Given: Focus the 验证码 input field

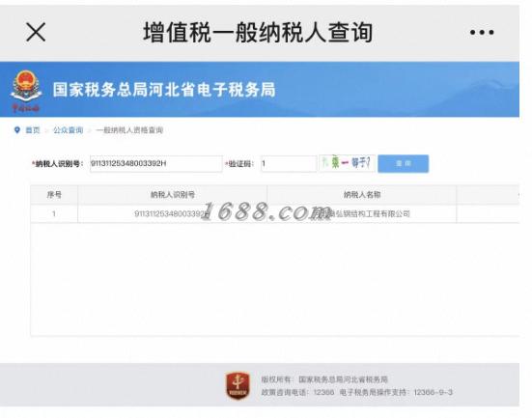Looking at the screenshot, I should click(x=289, y=163).
